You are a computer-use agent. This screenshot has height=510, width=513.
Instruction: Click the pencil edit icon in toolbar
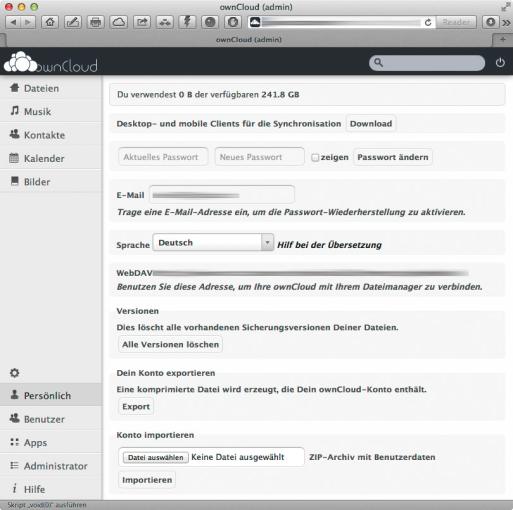[73, 22]
